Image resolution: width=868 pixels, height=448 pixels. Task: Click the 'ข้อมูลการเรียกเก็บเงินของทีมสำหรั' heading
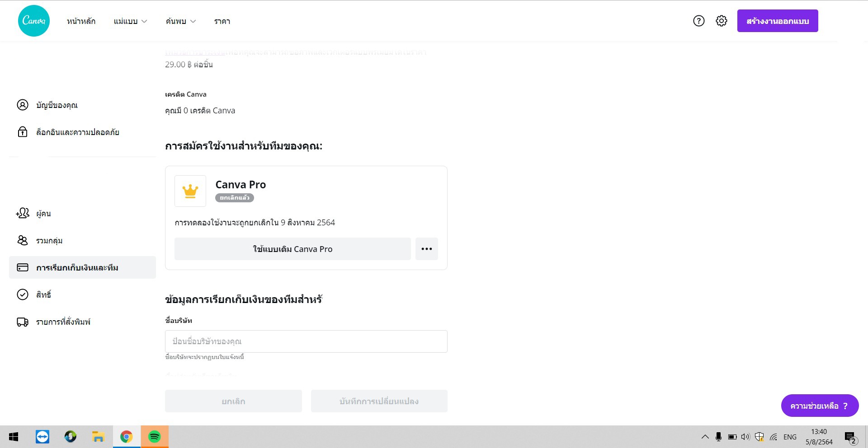coord(244,299)
